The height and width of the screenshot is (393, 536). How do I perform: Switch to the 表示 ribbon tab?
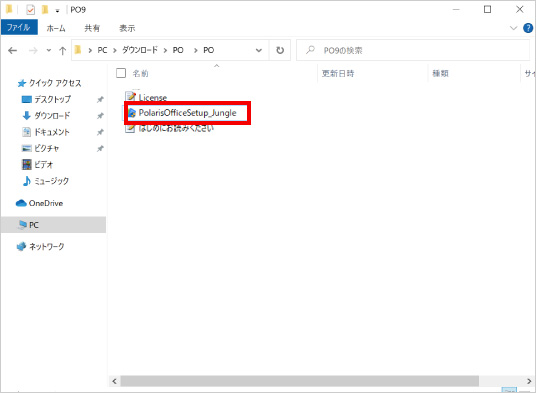coord(127,28)
